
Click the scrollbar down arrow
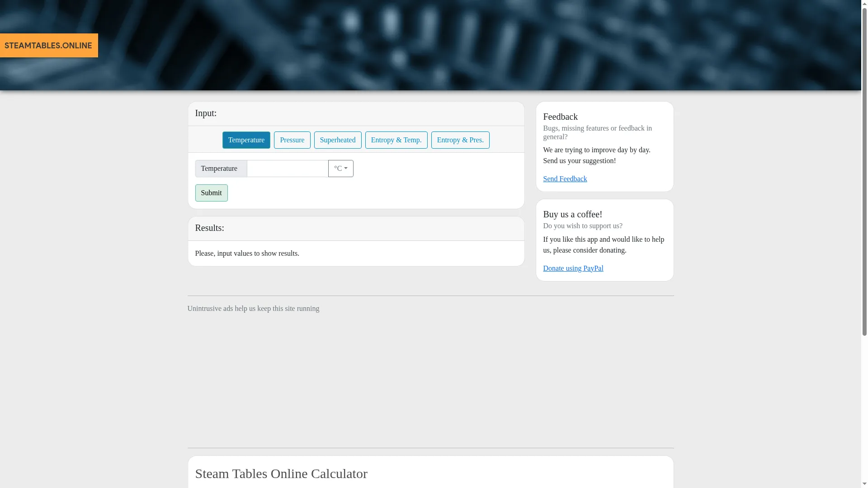click(x=864, y=484)
